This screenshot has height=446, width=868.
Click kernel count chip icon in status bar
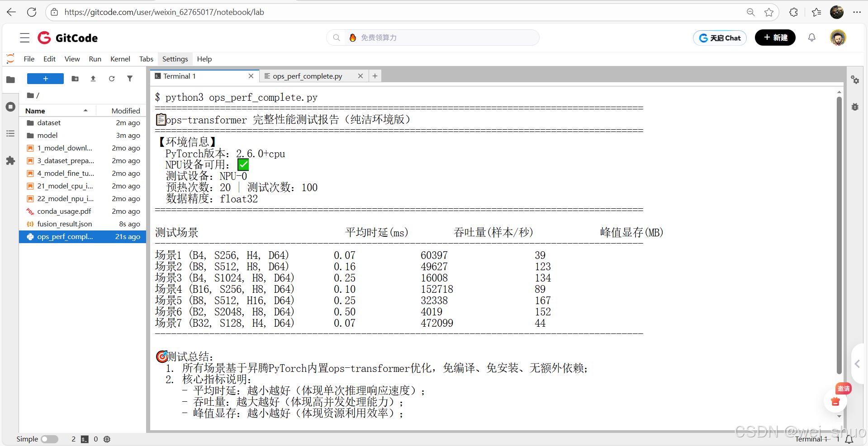tap(107, 439)
